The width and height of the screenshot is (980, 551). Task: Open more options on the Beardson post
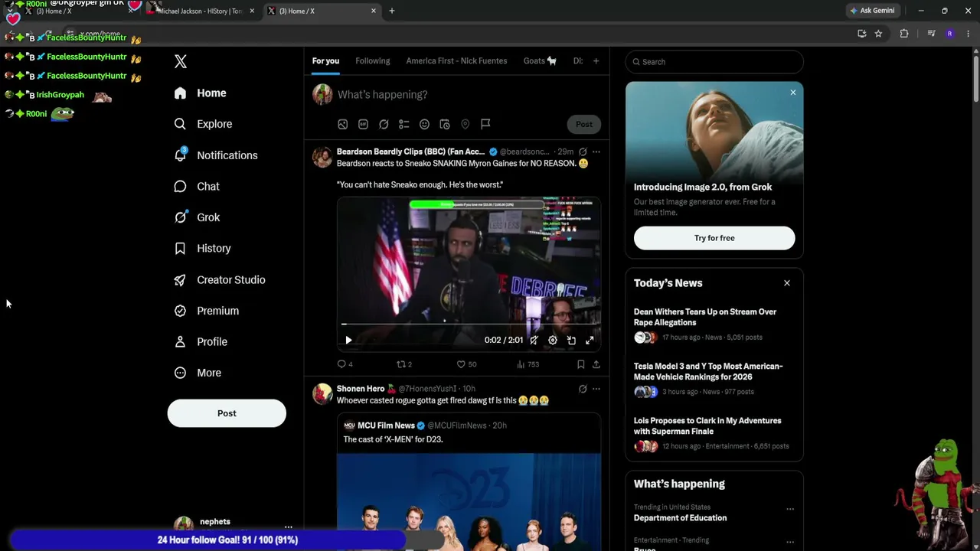[x=596, y=152]
